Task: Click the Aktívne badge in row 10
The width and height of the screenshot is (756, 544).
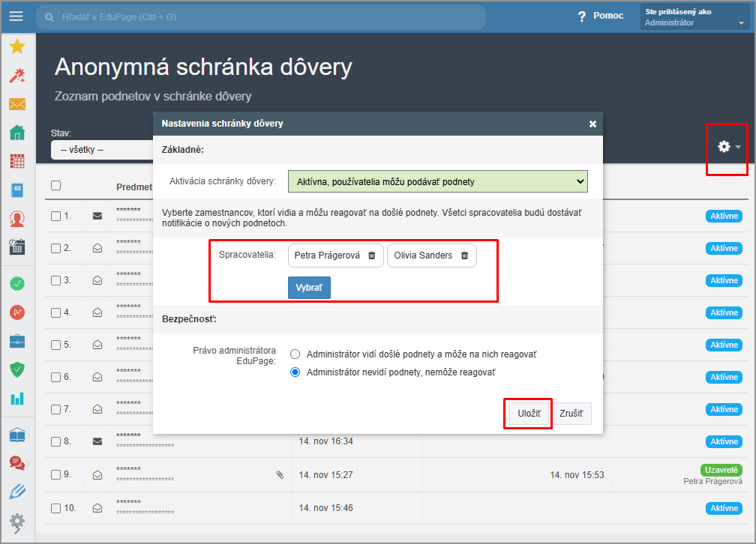Action: [x=724, y=508]
